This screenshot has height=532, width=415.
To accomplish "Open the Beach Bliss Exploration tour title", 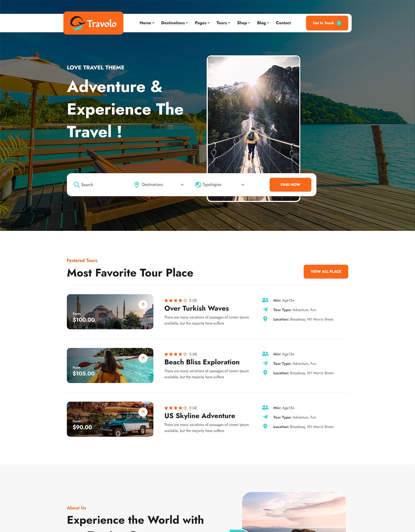I will click(x=202, y=362).
